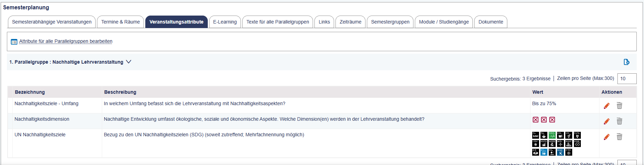The height and width of the screenshot is (165, 644).
Task: Click SDG 9 Industry Innovation cubes icon
Action: pos(552,144)
